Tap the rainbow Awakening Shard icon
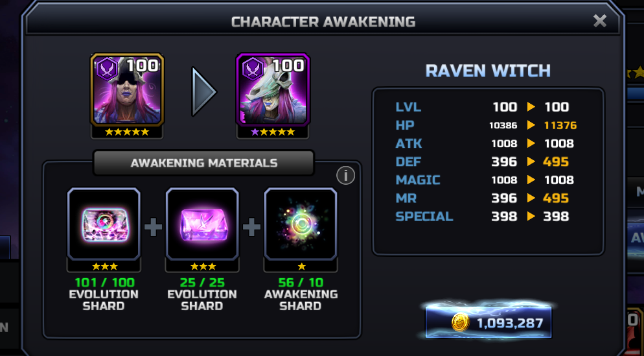Viewport: 644px width, 356px height. click(301, 224)
